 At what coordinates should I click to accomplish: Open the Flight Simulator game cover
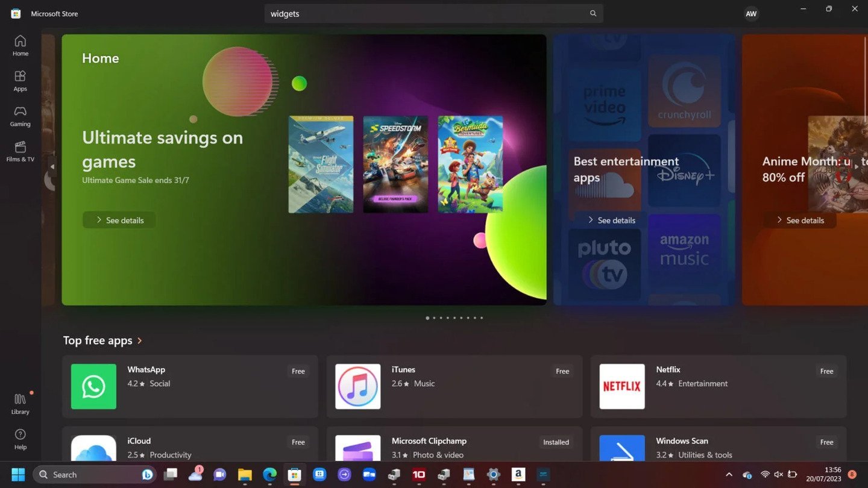tap(321, 164)
